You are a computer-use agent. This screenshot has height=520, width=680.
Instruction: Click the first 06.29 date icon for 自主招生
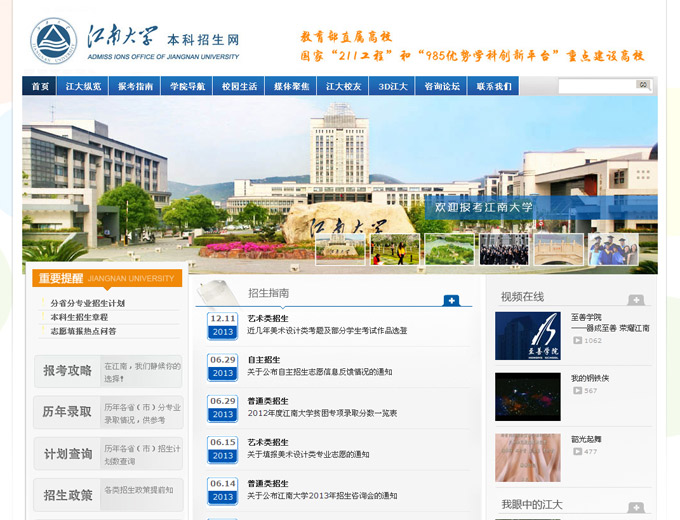pos(222,367)
